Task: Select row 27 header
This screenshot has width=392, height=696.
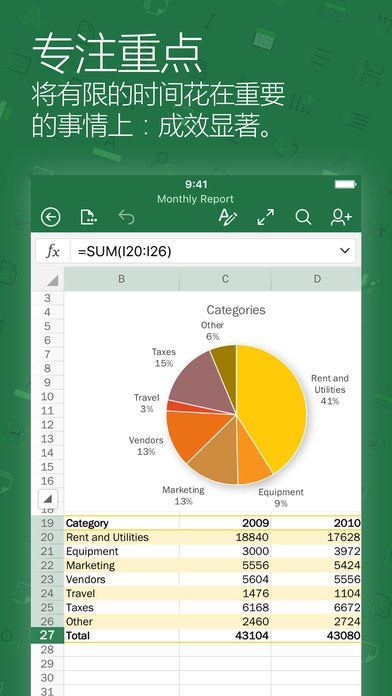Action: tap(48, 635)
